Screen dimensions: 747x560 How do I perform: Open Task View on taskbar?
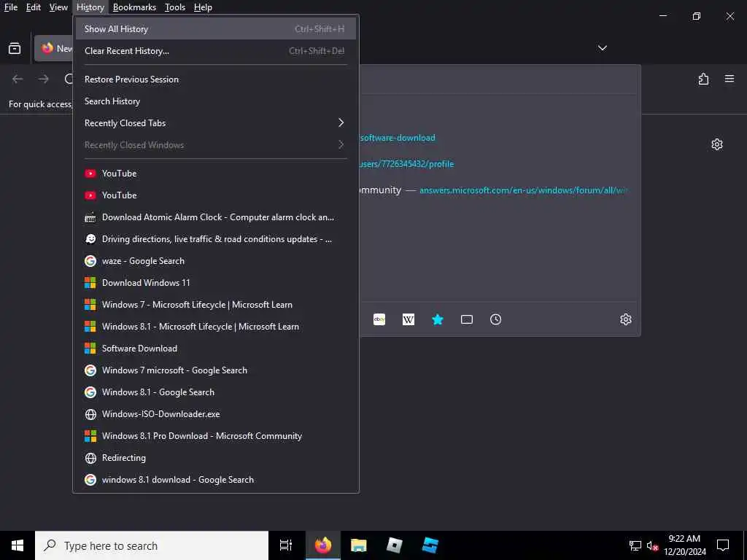pyautogui.click(x=286, y=545)
